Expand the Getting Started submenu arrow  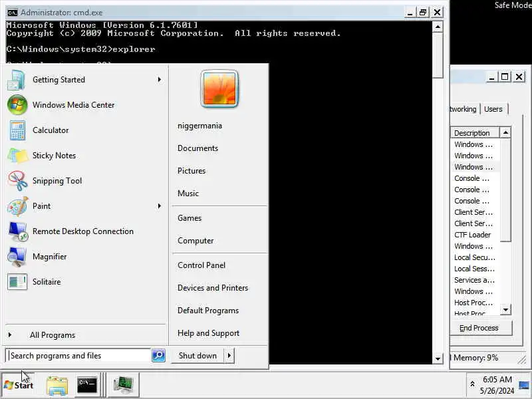[160, 80]
